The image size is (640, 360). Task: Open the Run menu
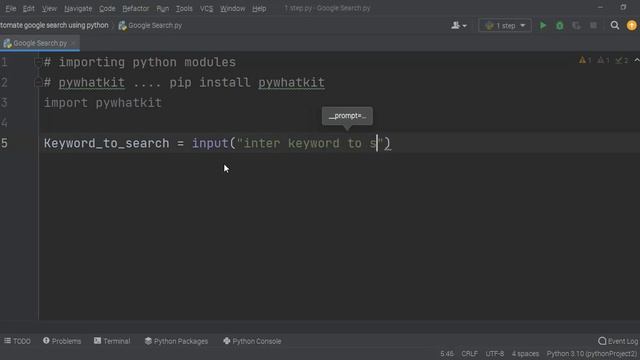162,8
